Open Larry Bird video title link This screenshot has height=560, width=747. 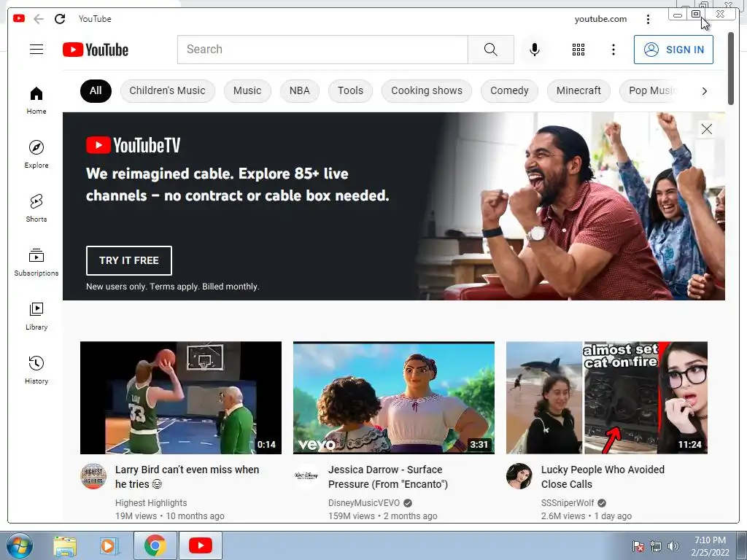(x=187, y=477)
